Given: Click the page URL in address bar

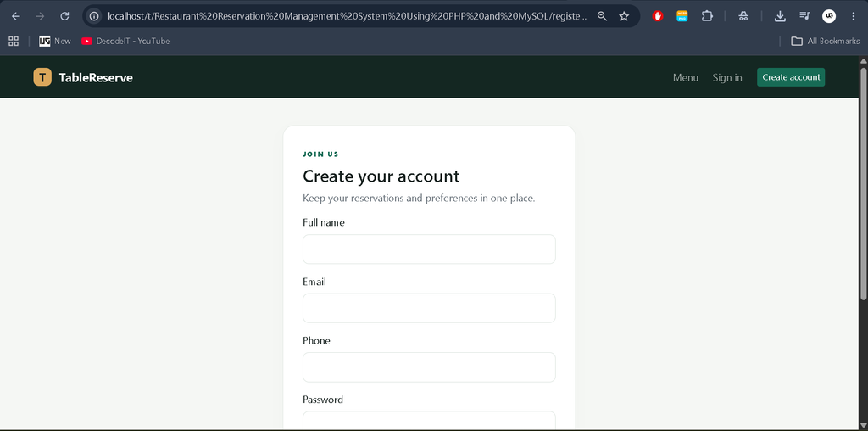Looking at the screenshot, I should click(347, 16).
